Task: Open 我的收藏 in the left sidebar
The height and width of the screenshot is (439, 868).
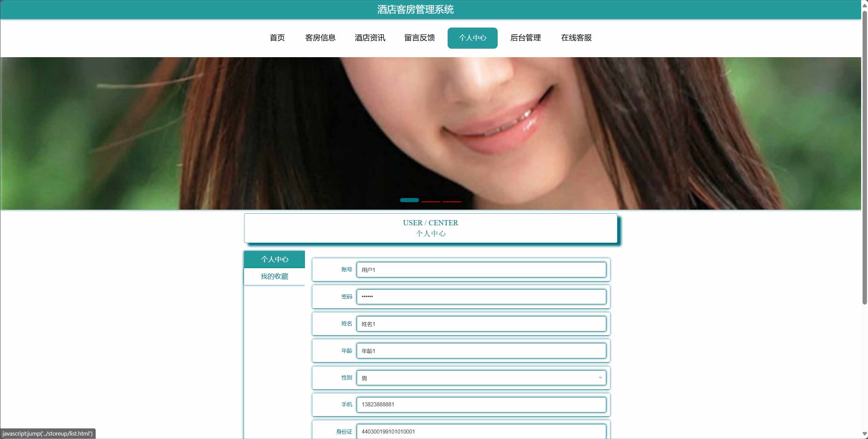Action: pyautogui.click(x=274, y=276)
